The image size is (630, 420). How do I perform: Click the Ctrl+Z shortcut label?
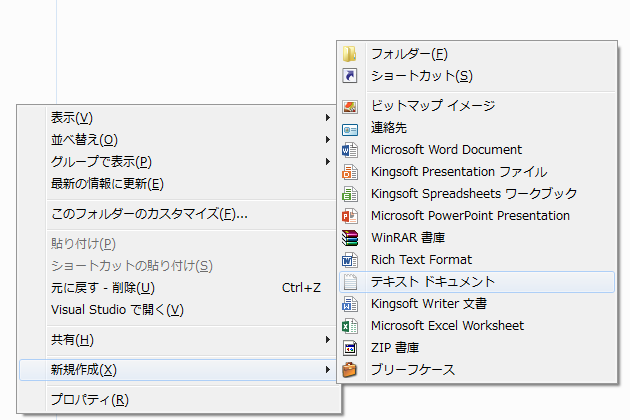[301, 288]
